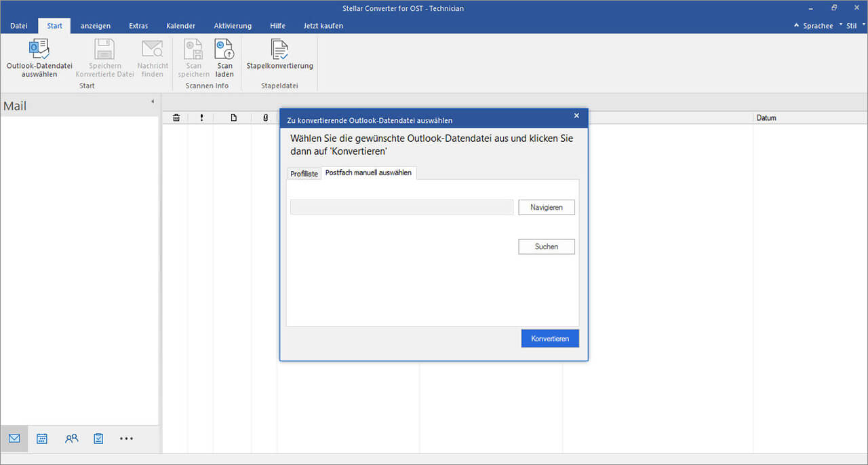Click the Konvertieren button
The width and height of the screenshot is (868, 465).
point(550,338)
